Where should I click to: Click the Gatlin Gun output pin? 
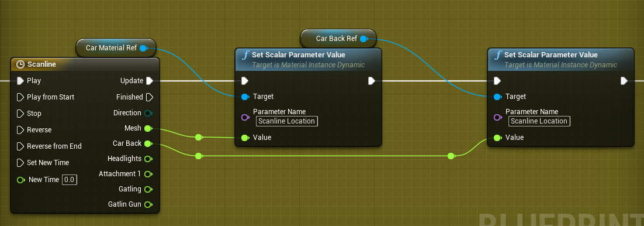pyautogui.click(x=148, y=204)
